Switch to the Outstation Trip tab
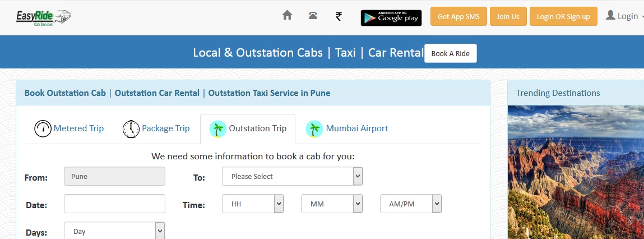The image size is (644, 239). [248, 128]
